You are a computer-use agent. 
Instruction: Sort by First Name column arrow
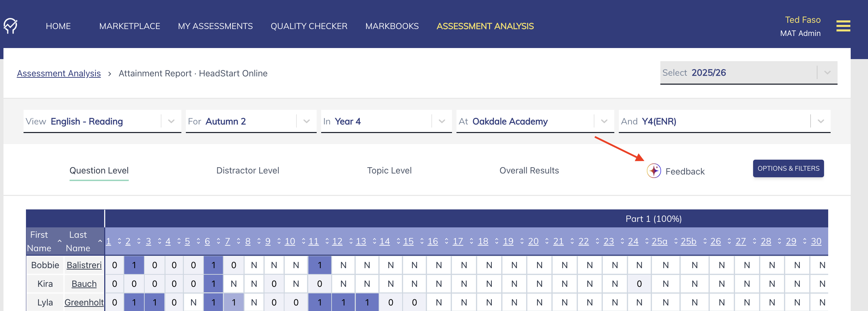[60, 241]
